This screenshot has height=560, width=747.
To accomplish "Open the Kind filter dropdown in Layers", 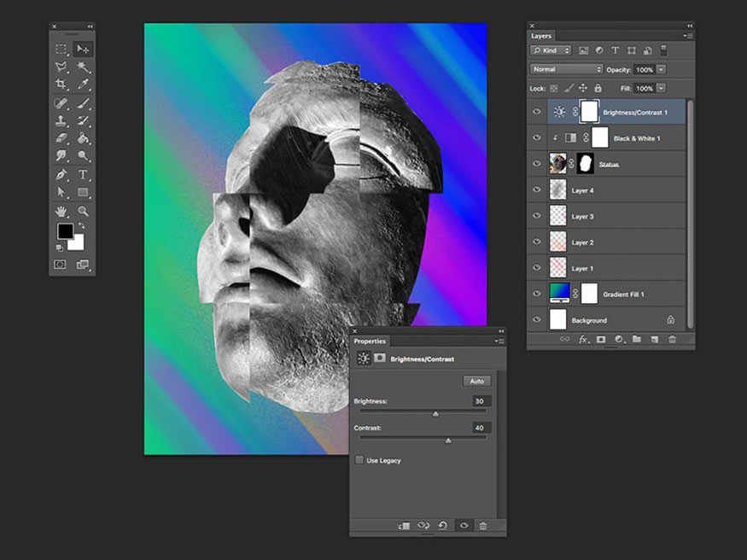I will click(x=551, y=50).
